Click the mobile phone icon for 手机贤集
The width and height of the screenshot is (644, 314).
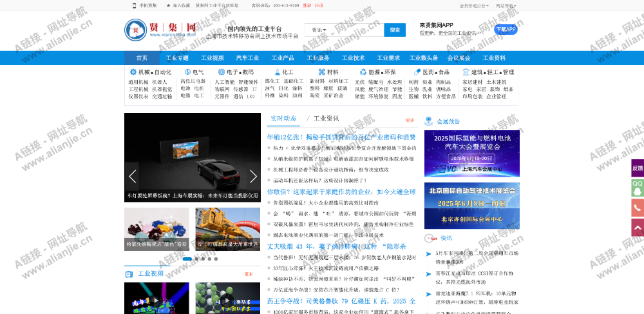[135, 5]
